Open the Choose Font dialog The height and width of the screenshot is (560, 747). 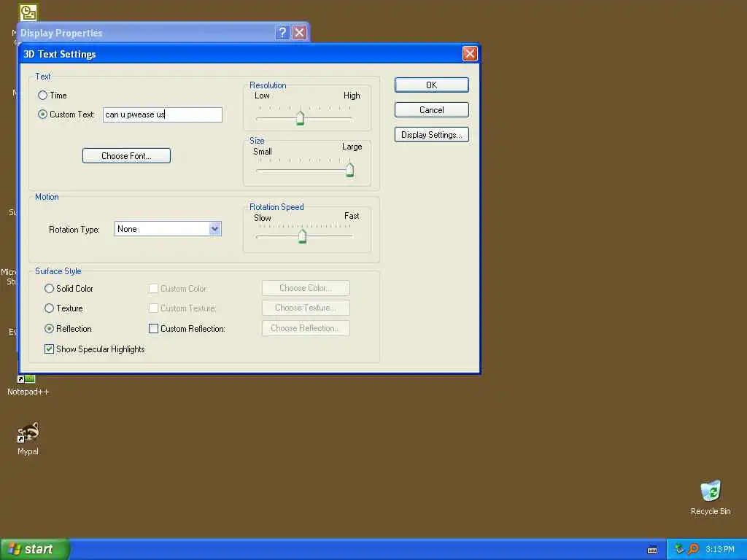126,156
